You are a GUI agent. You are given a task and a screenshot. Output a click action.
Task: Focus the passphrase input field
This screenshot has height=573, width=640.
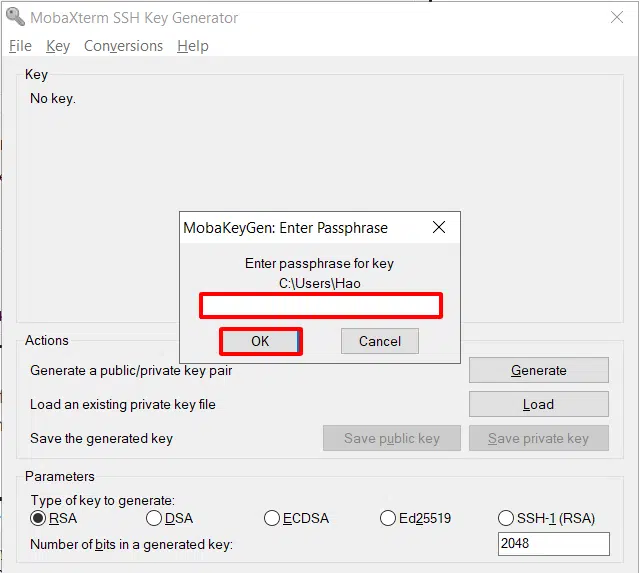(321, 305)
